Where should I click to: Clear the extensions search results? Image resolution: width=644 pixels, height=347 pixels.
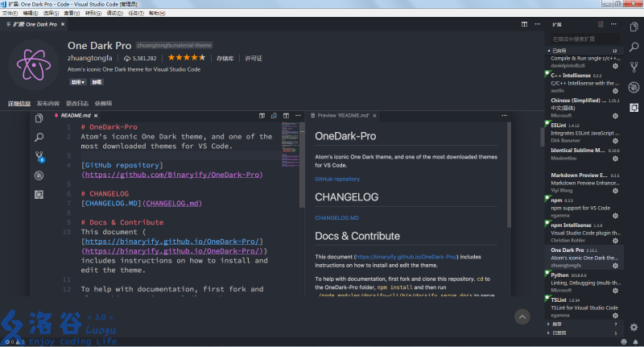pos(601,24)
